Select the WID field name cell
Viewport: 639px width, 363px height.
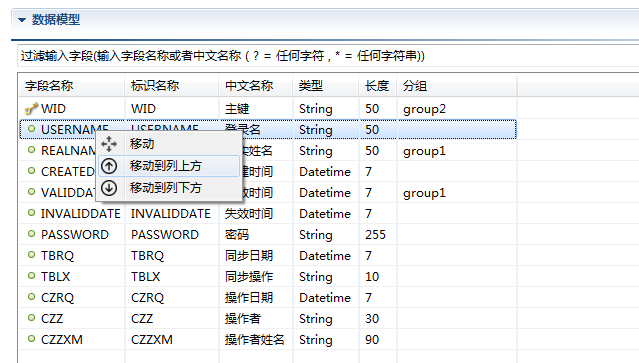click(x=72, y=109)
